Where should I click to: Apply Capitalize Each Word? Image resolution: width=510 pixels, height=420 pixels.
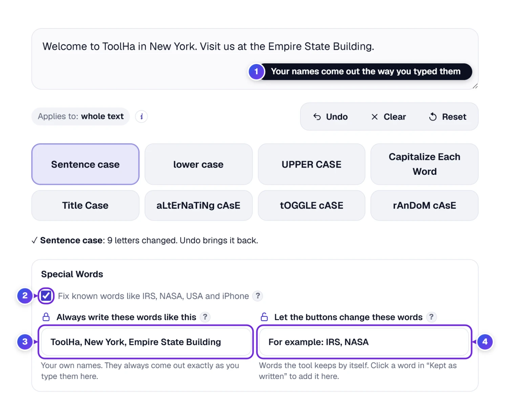(x=425, y=164)
